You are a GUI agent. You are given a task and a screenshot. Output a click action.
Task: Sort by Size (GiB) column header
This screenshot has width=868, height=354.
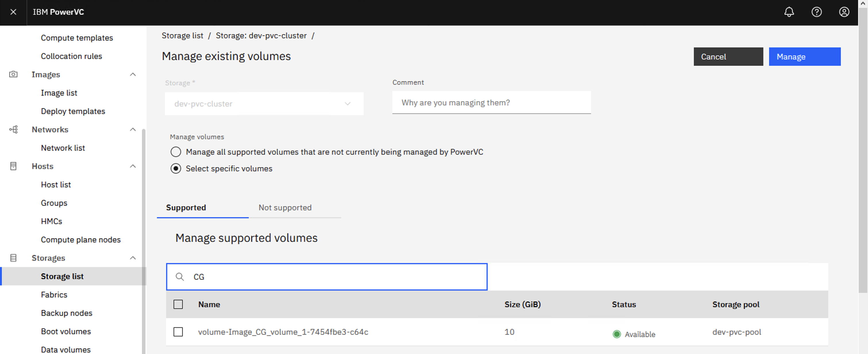(522, 305)
